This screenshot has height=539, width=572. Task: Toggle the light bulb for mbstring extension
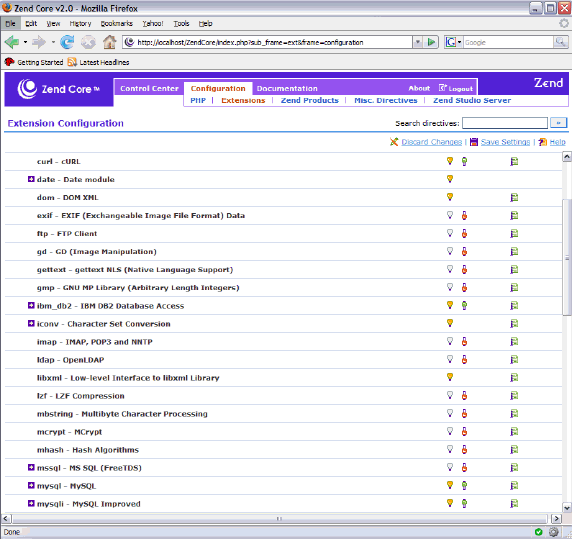pos(450,413)
